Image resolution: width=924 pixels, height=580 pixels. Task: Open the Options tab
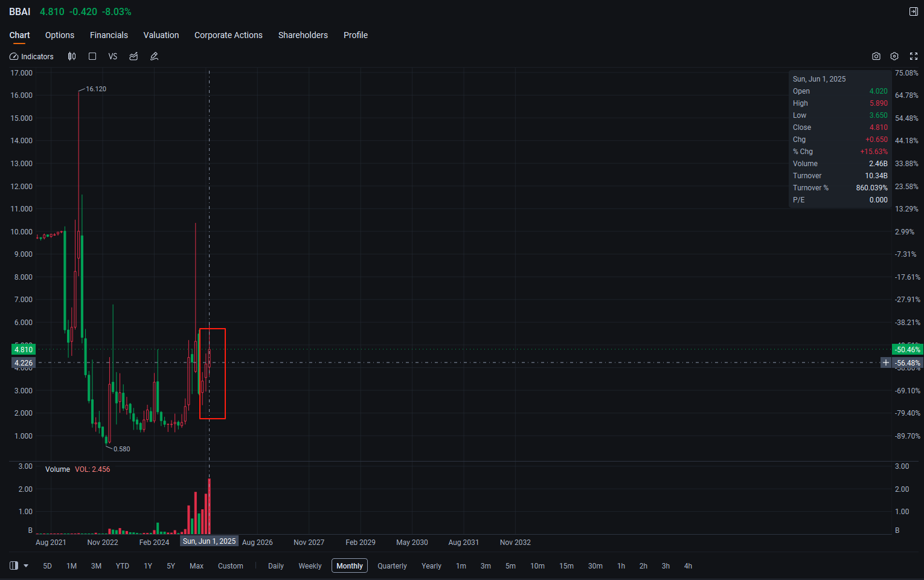[60, 35]
